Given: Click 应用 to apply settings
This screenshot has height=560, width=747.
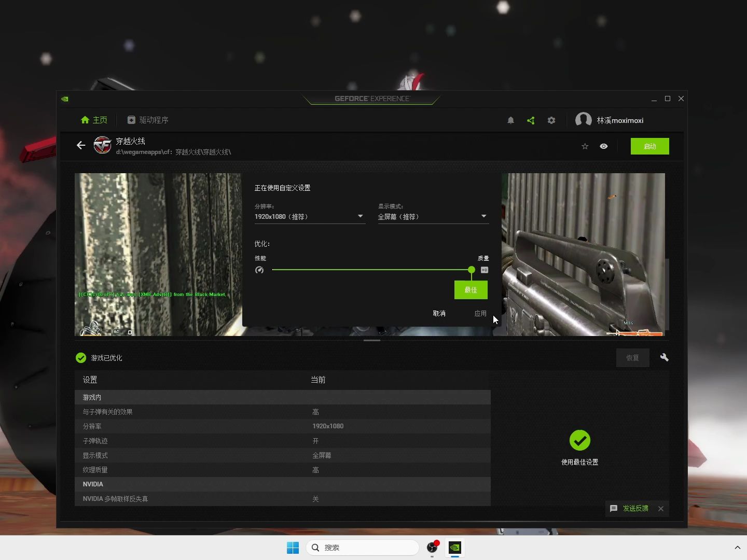Looking at the screenshot, I should [x=480, y=313].
